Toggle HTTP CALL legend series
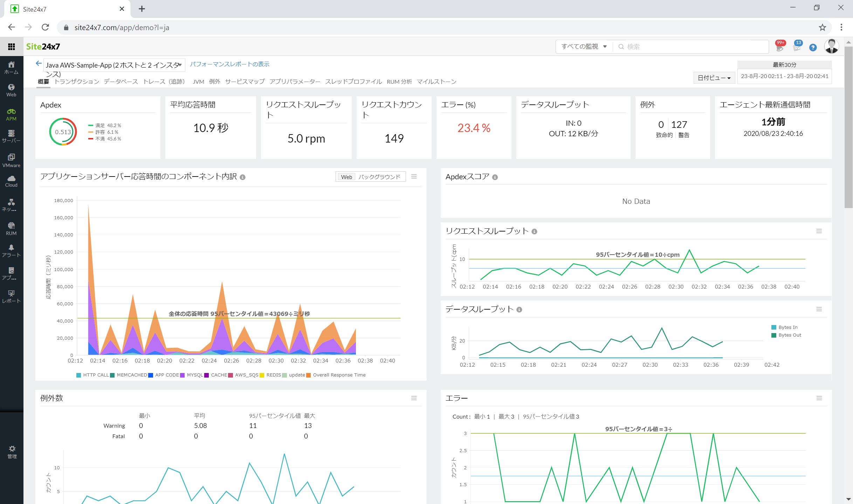 pyautogui.click(x=92, y=375)
